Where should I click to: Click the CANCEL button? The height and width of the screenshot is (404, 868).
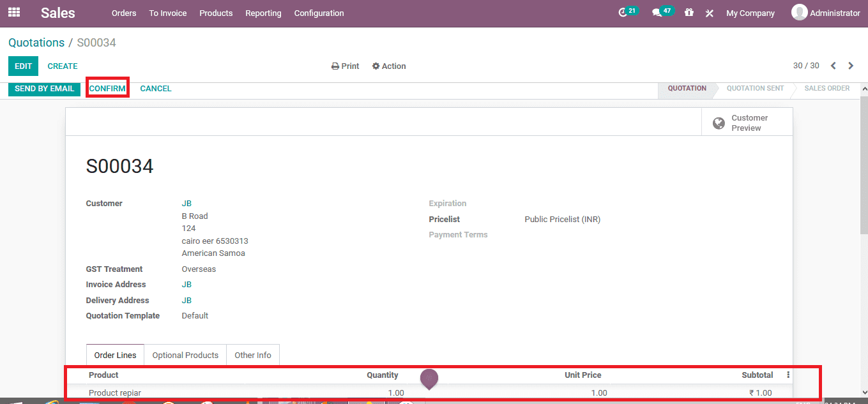point(156,89)
